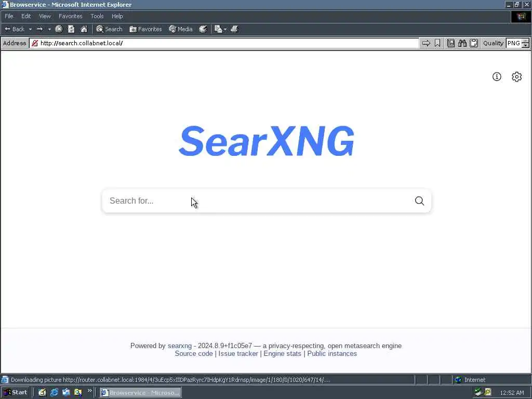Click the Quality label
This screenshot has width=532, height=399.
(494, 43)
